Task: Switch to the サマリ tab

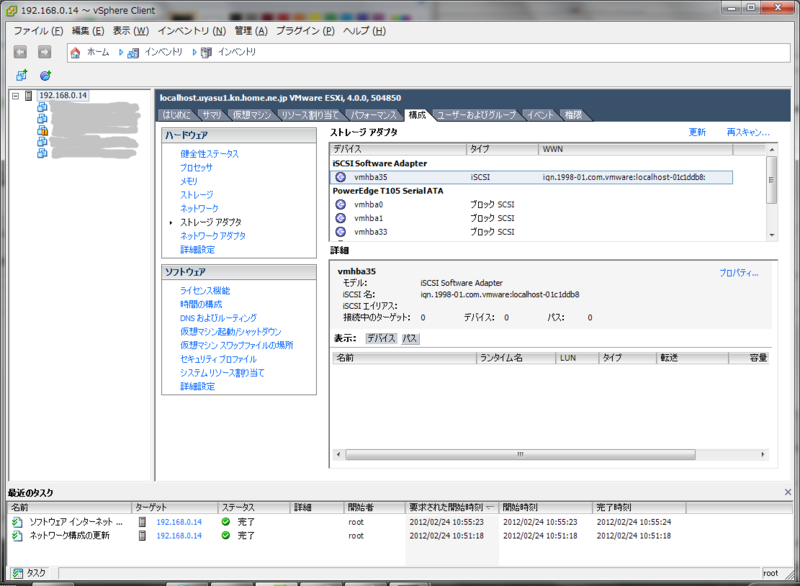Action: click(212, 115)
